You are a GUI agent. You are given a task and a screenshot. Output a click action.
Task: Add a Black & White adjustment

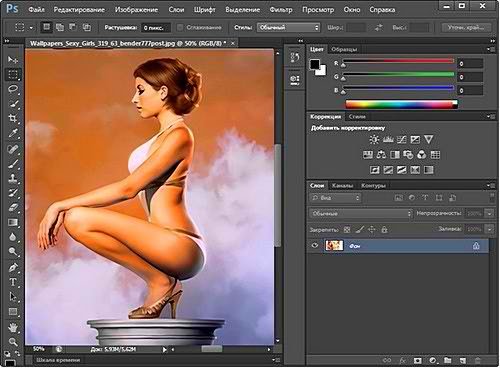coord(395,155)
